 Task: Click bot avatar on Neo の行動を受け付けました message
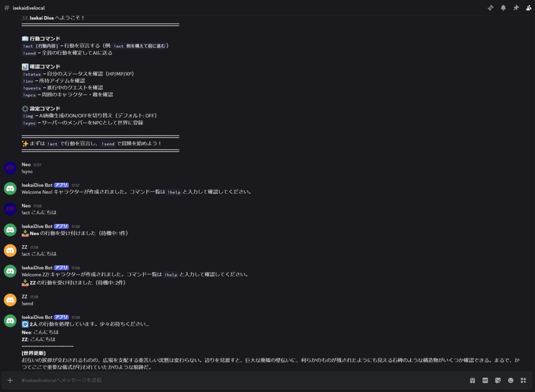[x=10, y=230]
